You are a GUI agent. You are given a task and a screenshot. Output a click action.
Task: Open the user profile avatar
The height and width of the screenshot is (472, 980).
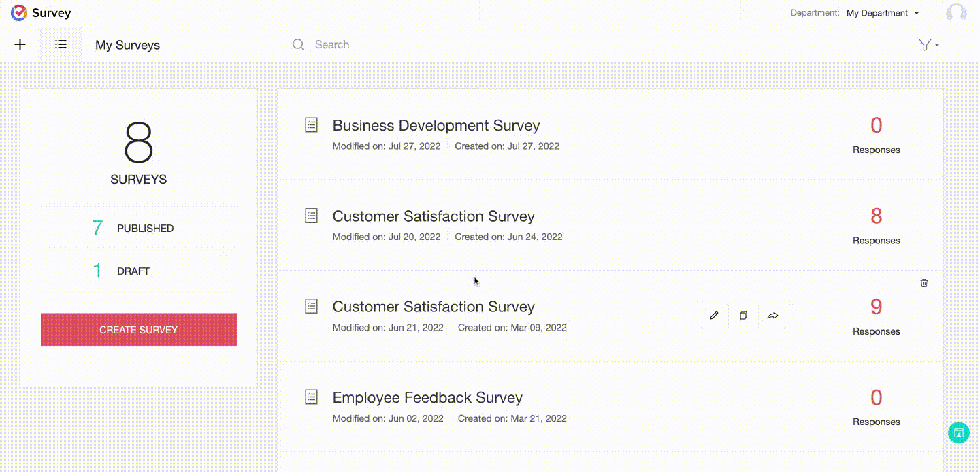(x=956, y=13)
